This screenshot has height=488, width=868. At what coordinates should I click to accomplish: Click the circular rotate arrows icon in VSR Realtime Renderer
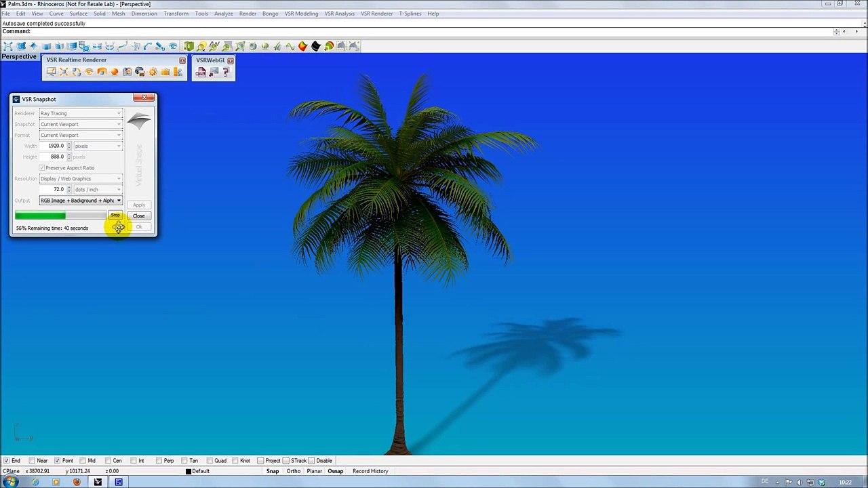point(77,72)
